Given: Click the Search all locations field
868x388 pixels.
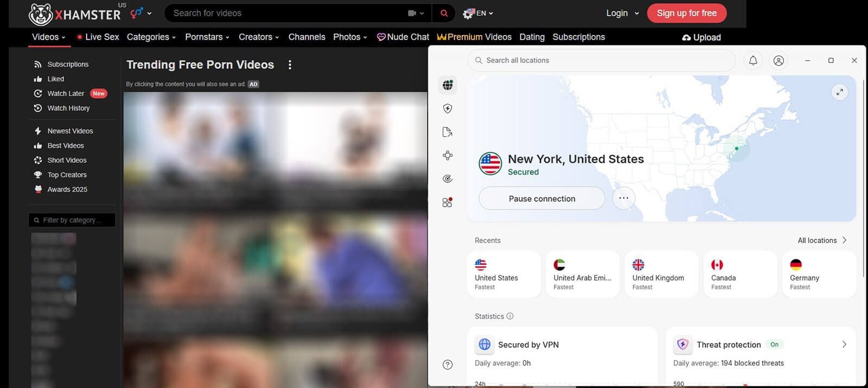Looking at the screenshot, I should tap(601, 60).
